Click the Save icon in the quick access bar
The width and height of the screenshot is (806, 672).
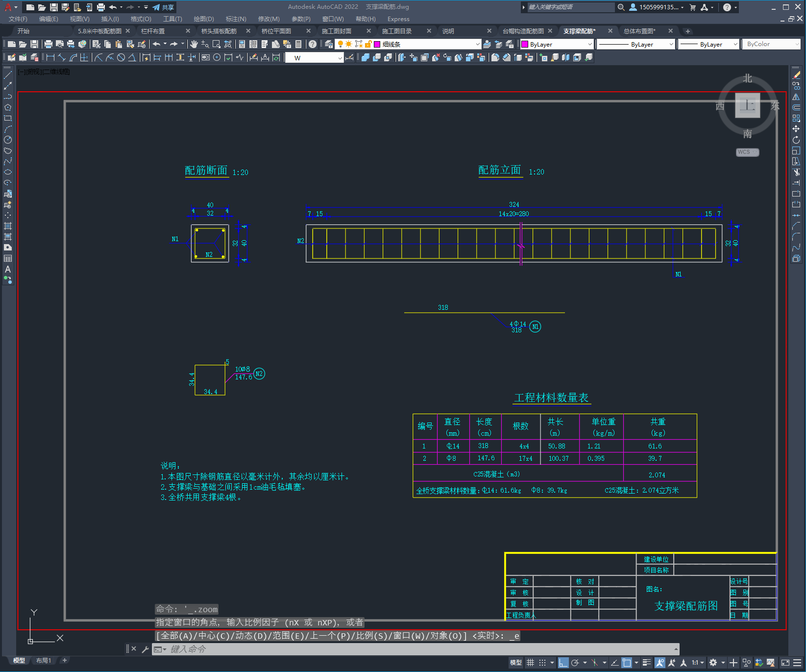tap(54, 7)
